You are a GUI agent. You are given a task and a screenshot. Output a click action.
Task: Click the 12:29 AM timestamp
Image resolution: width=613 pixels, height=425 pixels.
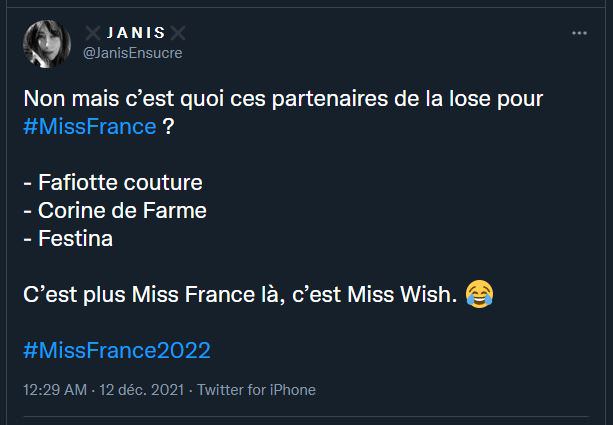(53, 390)
